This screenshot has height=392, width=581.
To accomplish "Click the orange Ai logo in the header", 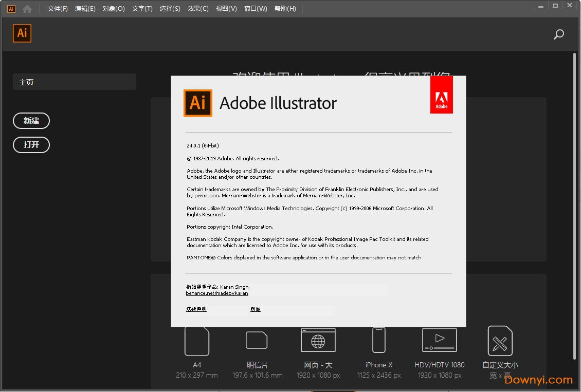I will point(22,33).
